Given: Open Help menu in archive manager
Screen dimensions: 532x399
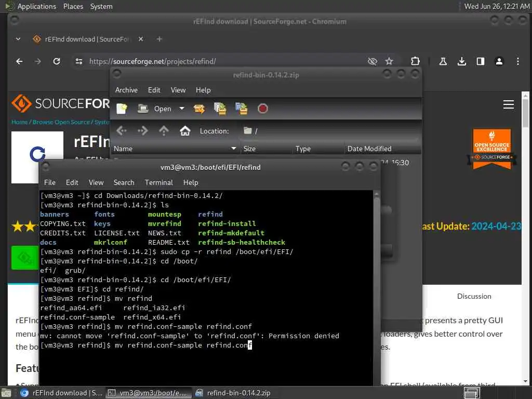Looking at the screenshot, I should 203,90.
